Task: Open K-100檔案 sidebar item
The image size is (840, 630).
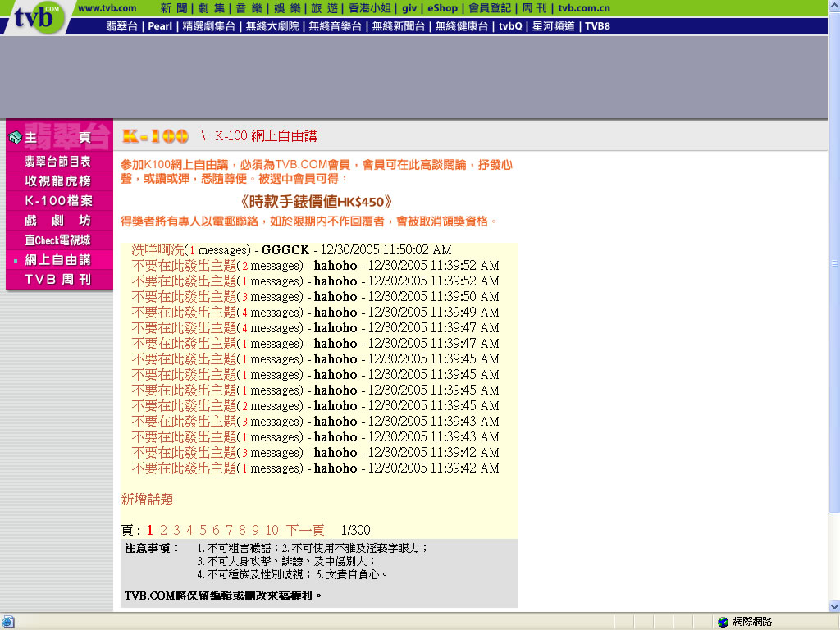Action: click(59, 201)
